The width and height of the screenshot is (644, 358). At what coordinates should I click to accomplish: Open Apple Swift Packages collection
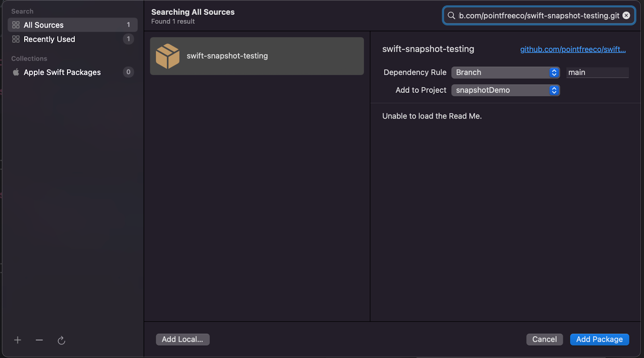73,72
